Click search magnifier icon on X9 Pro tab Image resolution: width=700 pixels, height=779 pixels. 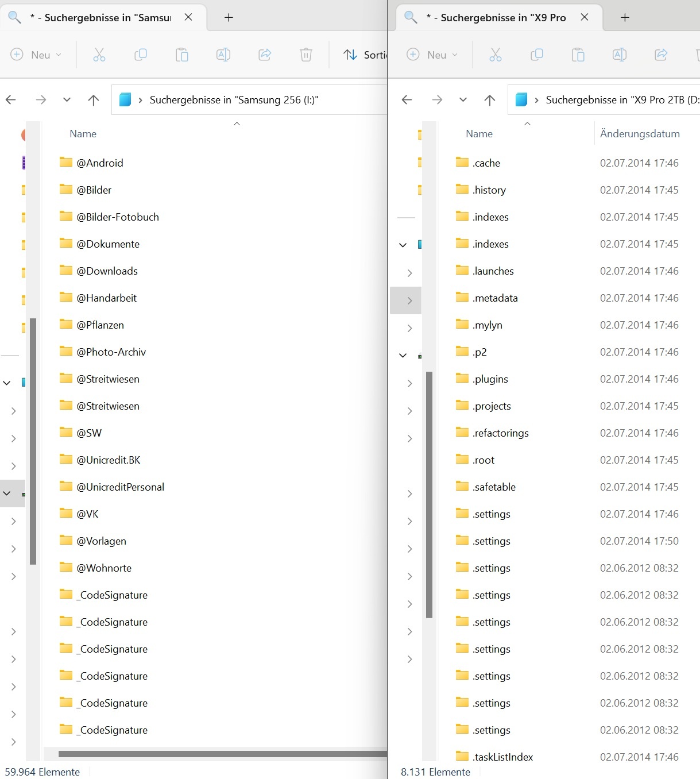click(411, 17)
